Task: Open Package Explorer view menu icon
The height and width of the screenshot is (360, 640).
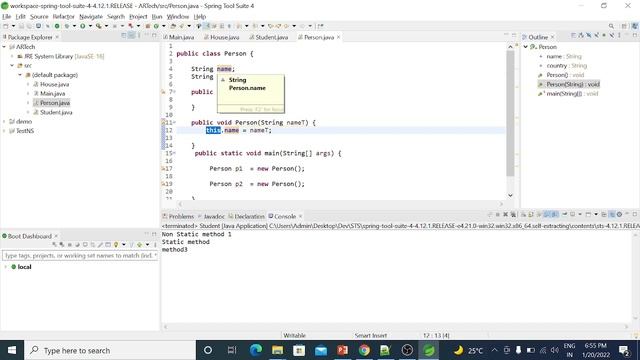Action: (139, 36)
